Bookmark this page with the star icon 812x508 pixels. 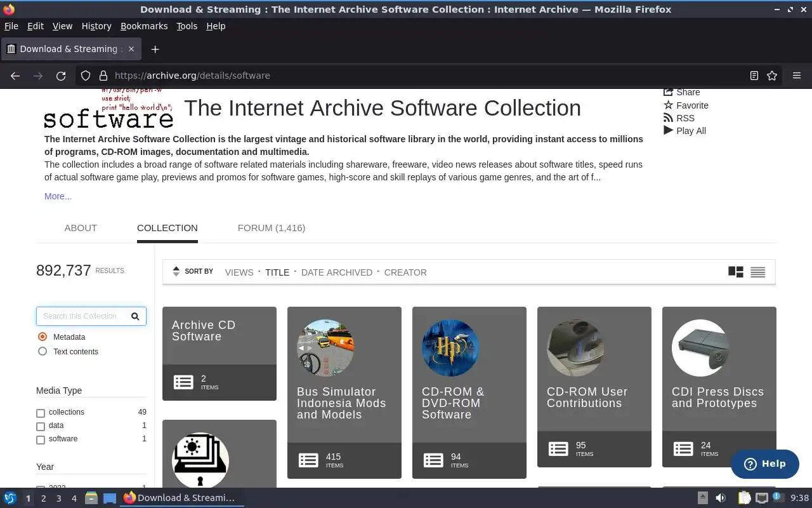[x=772, y=76]
